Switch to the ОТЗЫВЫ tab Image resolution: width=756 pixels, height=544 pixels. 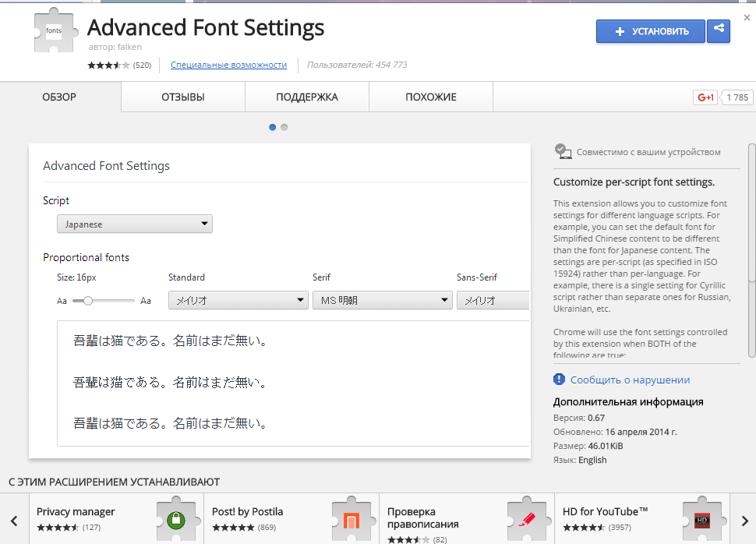(x=183, y=97)
